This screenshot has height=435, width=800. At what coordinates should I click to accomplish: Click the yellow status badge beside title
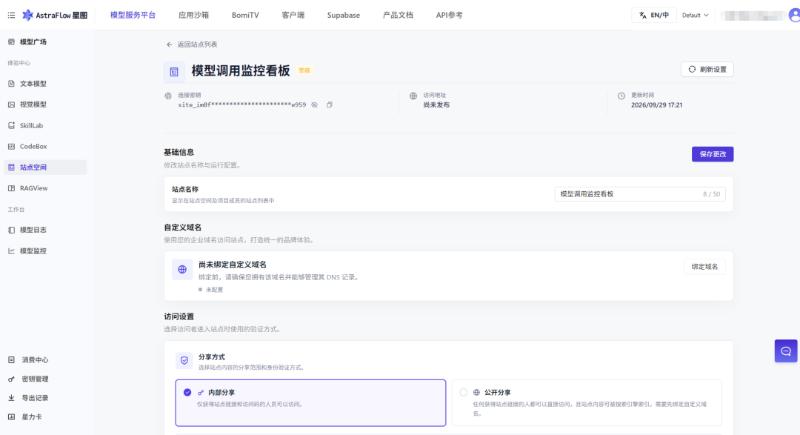pos(305,70)
